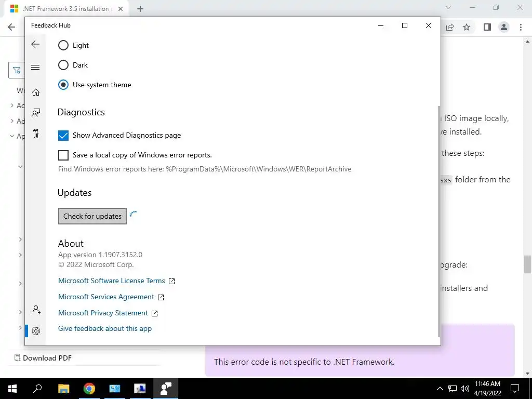Open Feedback Hub hamburger menu

coord(35,67)
